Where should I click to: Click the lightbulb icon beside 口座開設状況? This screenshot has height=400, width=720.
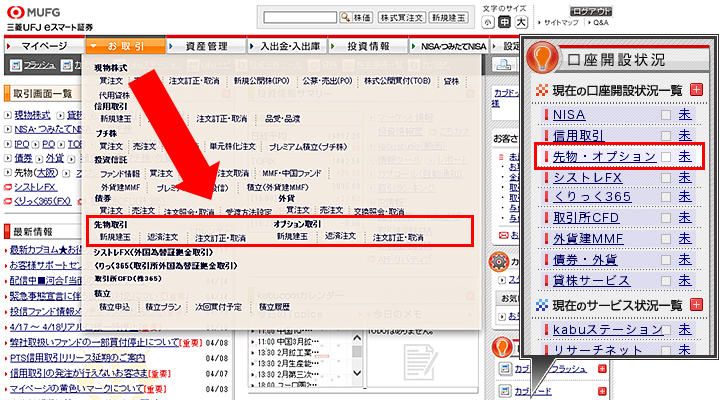pyautogui.click(x=542, y=57)
